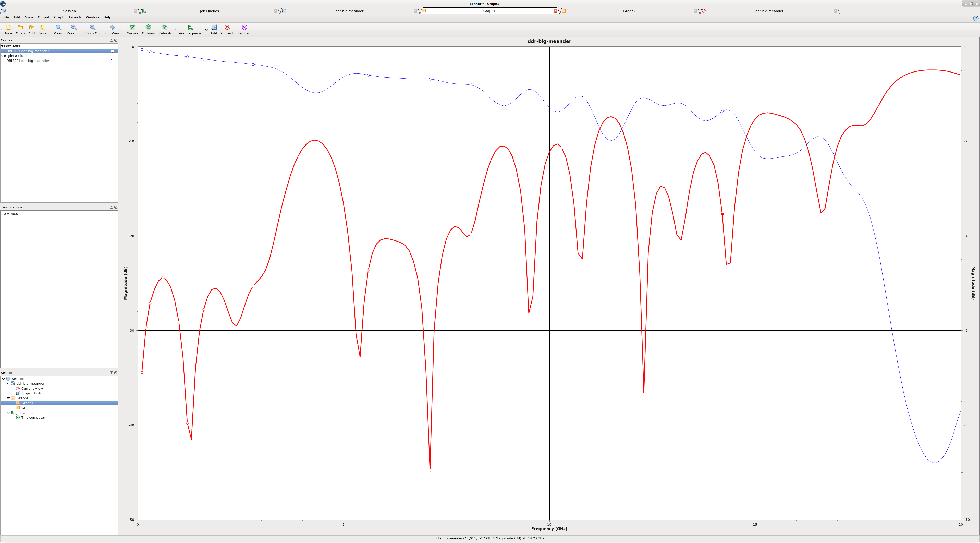Collapse ddr-big-meander tree node
The width and height of the screenshot is (980, 543).
tap(8, 383)
